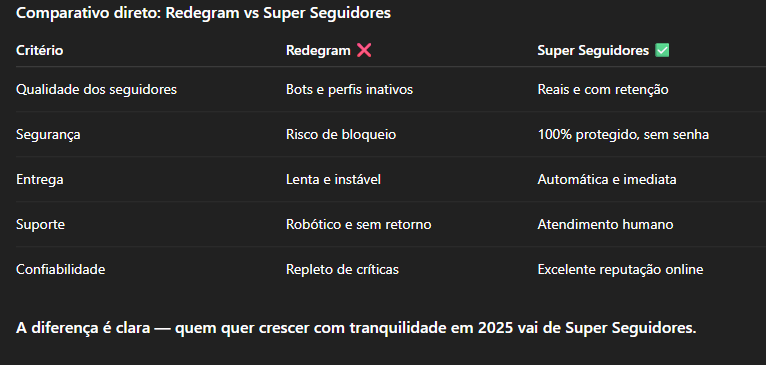Click the green checkmark beside Super Seguidores

coord(662,50)
